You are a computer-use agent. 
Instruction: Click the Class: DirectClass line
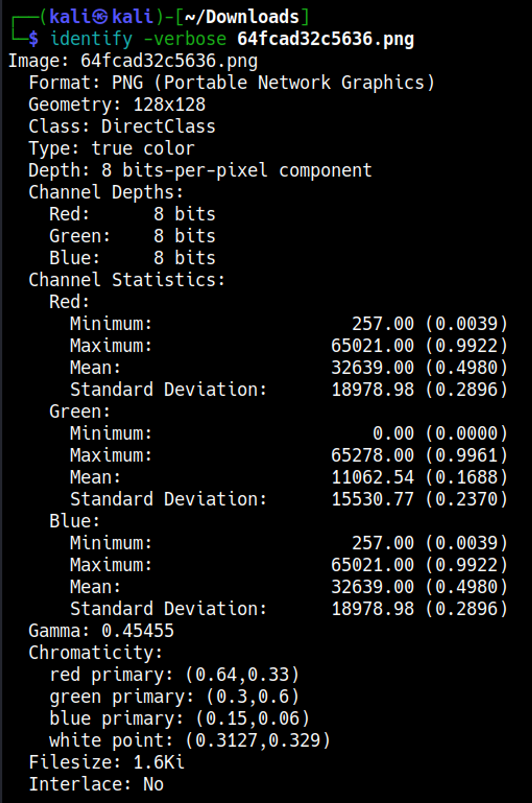click(x=122, y=127)
